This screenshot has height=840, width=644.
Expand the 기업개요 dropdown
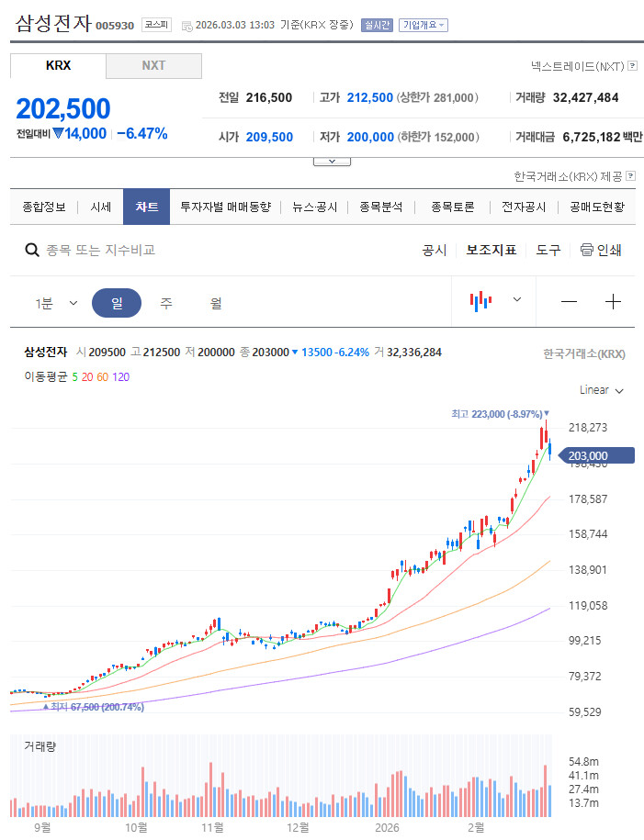[424, 25]
